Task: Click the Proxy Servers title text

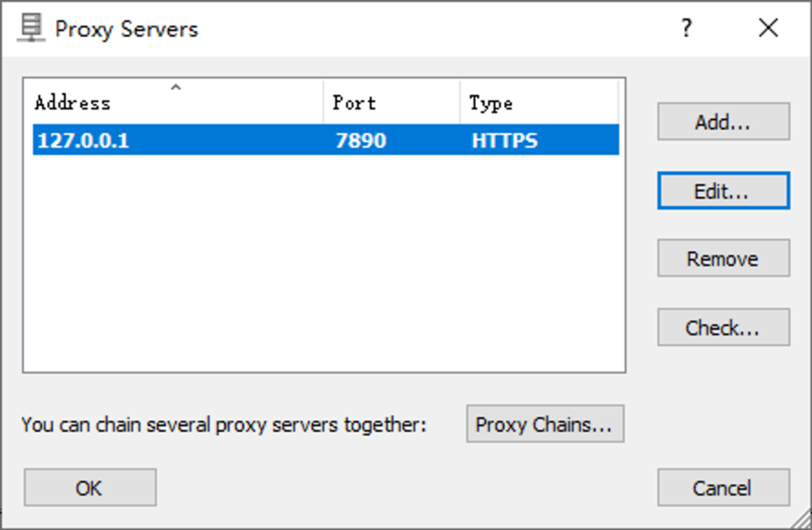Action: click(126, 29)
